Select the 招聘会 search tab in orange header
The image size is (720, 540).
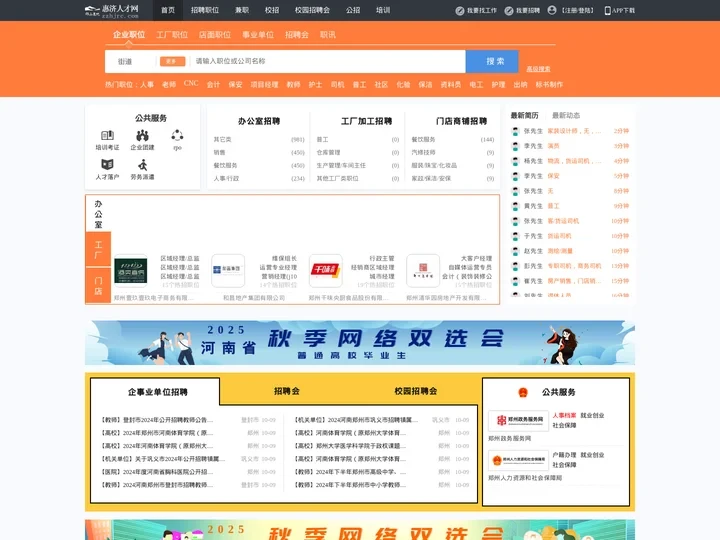click(297, 35)
